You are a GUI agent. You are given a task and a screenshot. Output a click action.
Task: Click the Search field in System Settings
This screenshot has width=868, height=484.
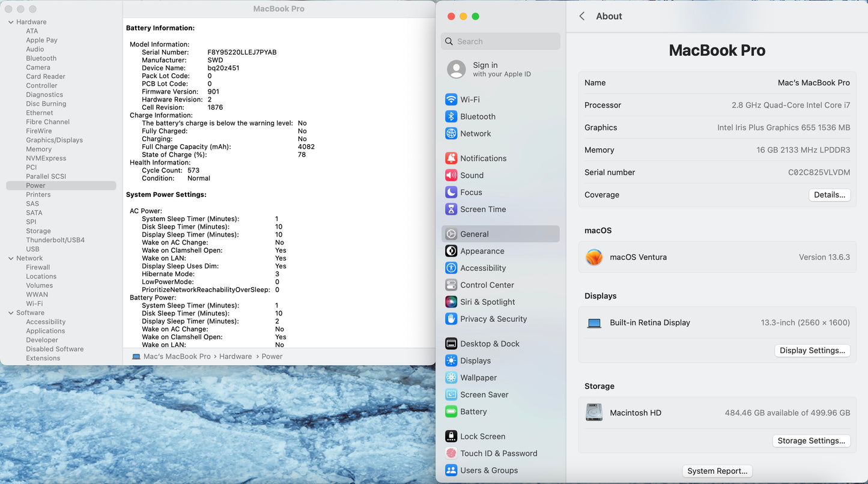pyautogui.click(x=500, y=41)
